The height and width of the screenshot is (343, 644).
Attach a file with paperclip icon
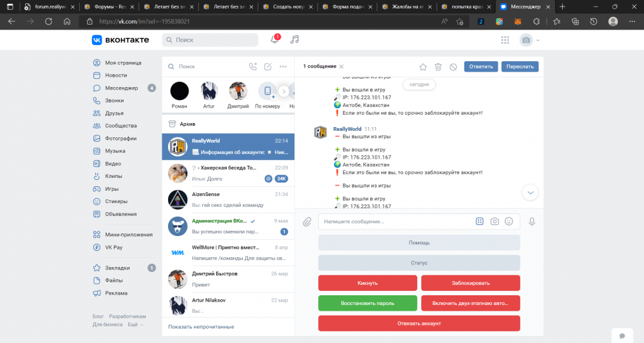(307, 222)
